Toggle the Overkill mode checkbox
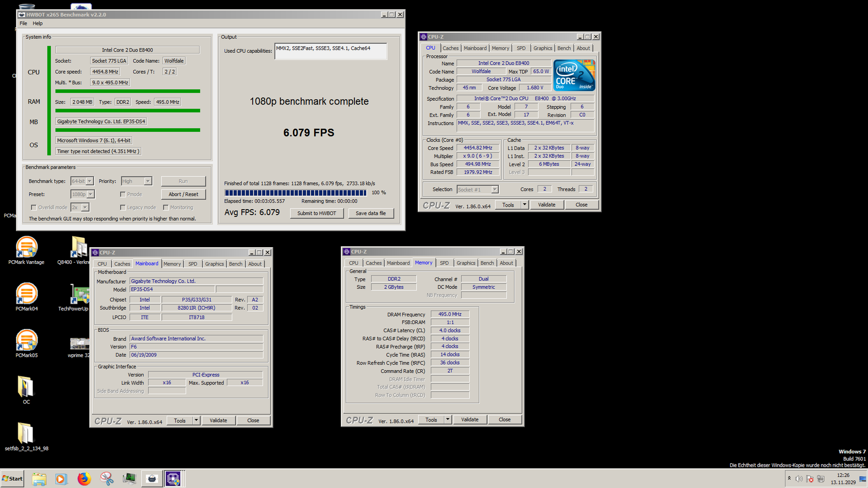Viewport: 868px width, 488px height. point(33,207)
